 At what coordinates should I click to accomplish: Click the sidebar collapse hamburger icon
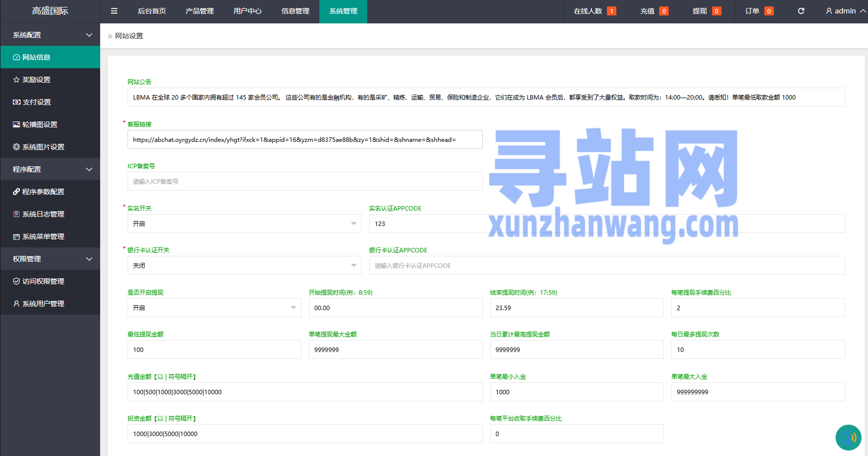pos(114,11)
